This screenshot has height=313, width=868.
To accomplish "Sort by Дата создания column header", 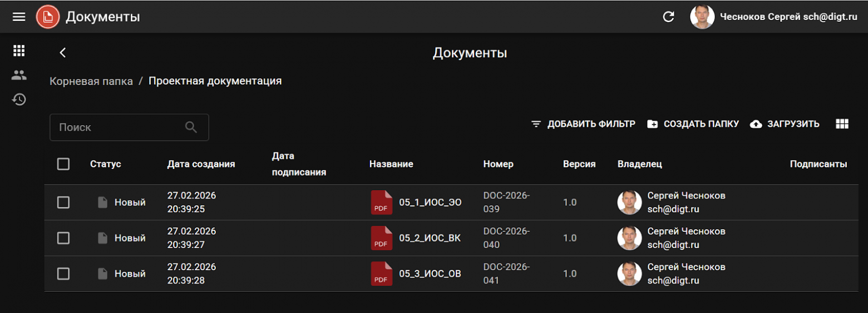I will pos(201,164).
